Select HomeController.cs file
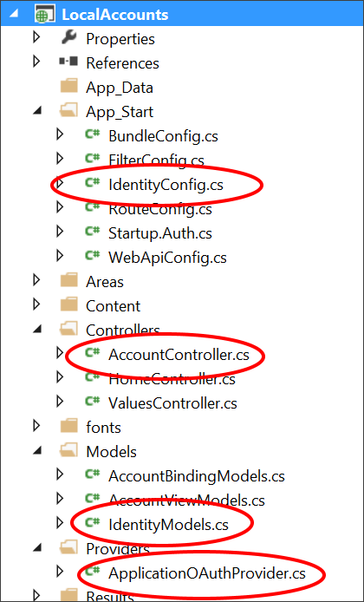364x602 pixels. click(x=172, y=379)
